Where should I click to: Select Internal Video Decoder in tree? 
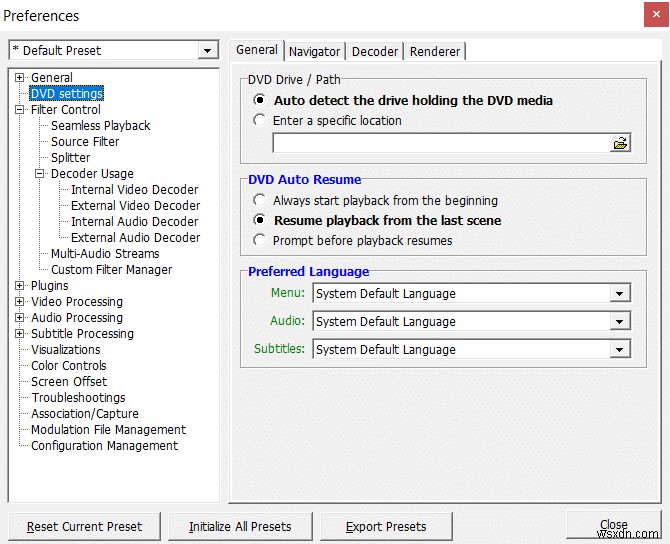pyautogui.click(x=134, y=190)
